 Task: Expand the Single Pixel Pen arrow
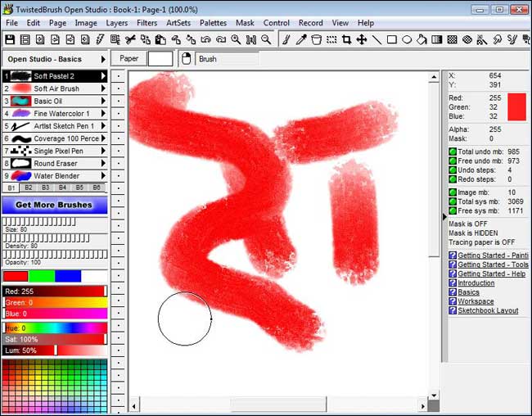[x=103, y=151]
